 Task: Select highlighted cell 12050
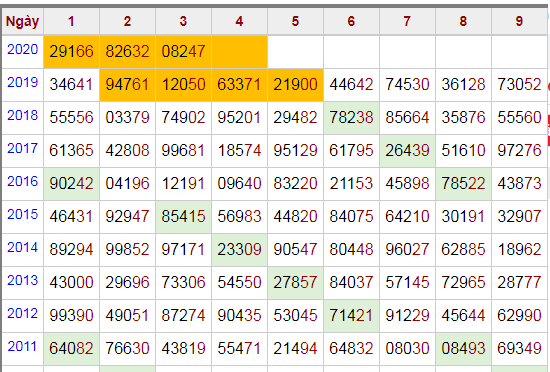(183, 84)
